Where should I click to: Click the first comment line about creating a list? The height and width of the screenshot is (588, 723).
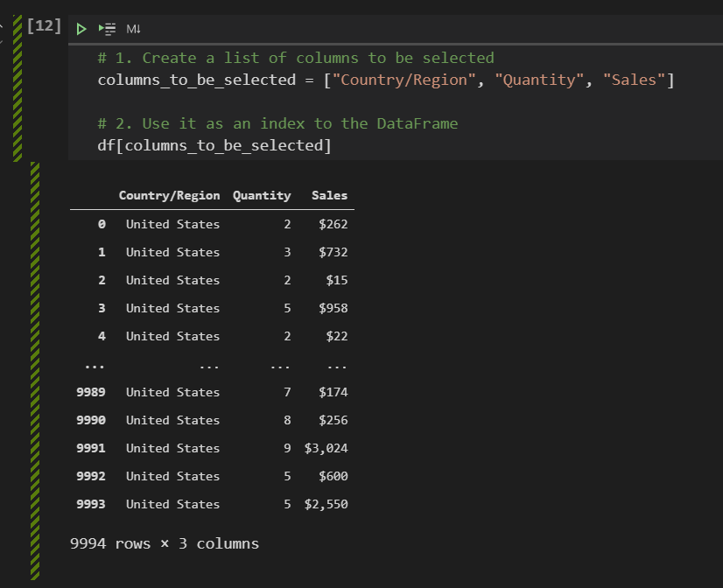tap(296, 58)
